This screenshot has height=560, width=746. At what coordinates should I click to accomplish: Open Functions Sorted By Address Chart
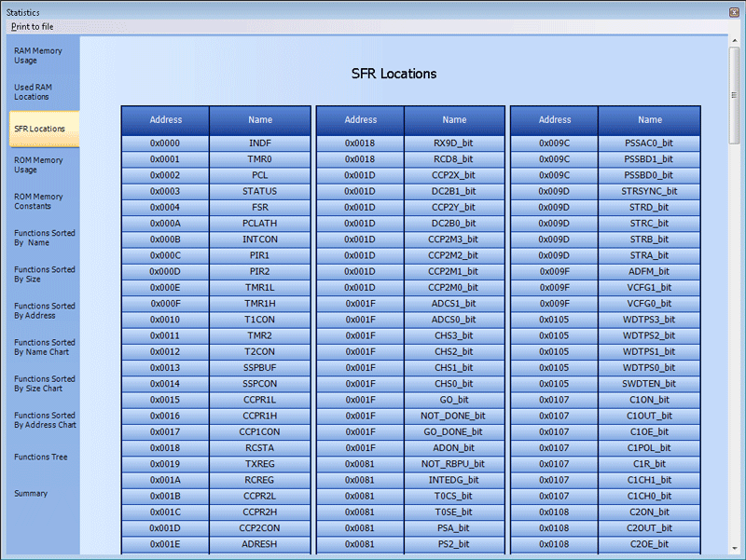[44, 420]
